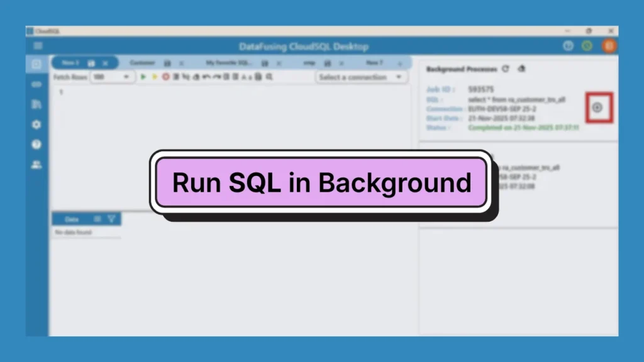Click the connections link icon in sidebar
The image size is (644, 362).
tap(36, 84)
